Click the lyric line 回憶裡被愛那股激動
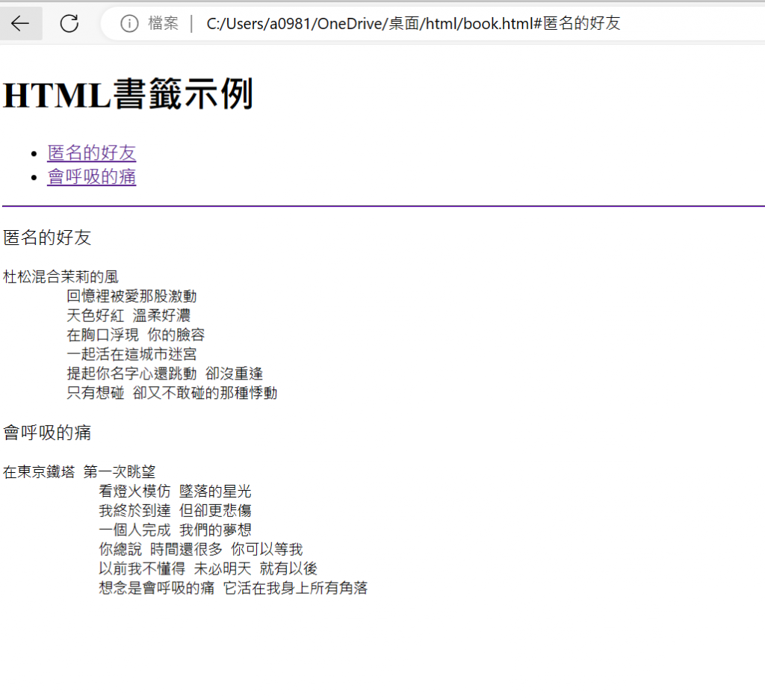765x700 pixels. pyautogui.click(x=131, y=296)
